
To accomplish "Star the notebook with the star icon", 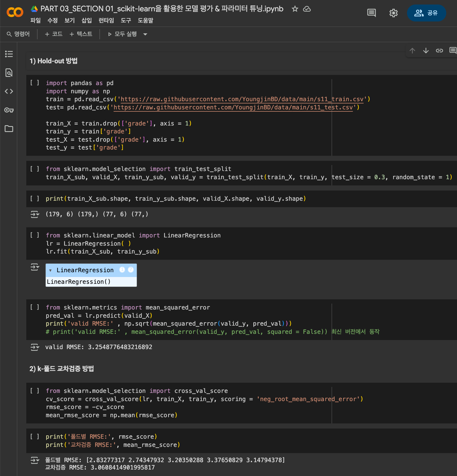I will click(x=295, y=9).
